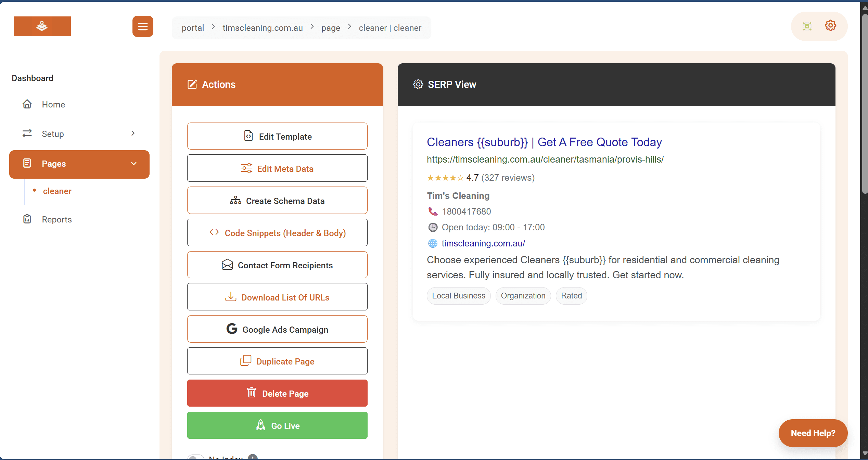Open the Reports menu item
Image resolution: width=868 pixels, height=460 pixels.
57,219
